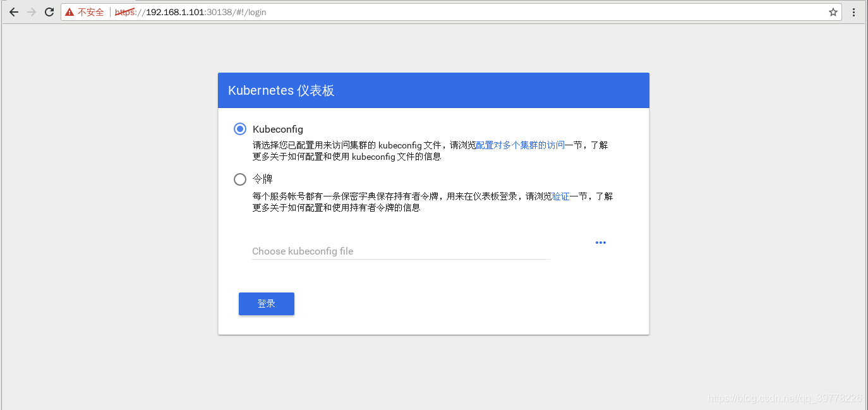Click the grayed-out forward navigation arrow
This screenshot has height=410, width=868.
[x=31, y=11]
